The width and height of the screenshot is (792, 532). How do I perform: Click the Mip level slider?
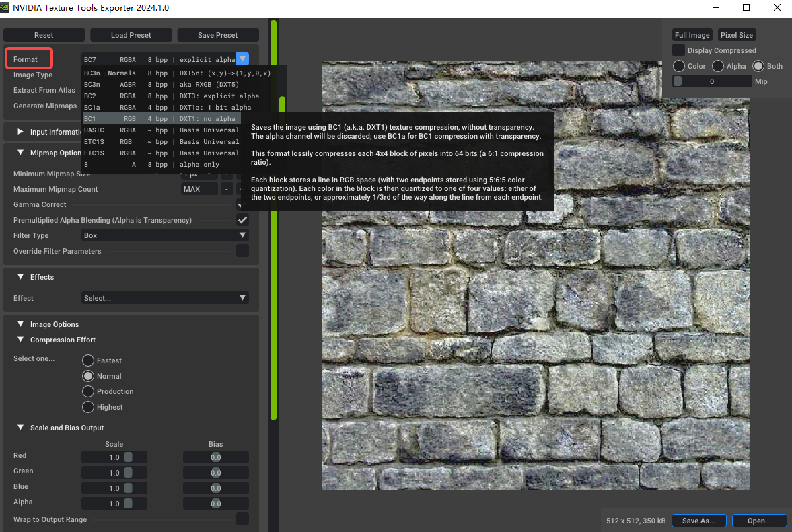712,81
